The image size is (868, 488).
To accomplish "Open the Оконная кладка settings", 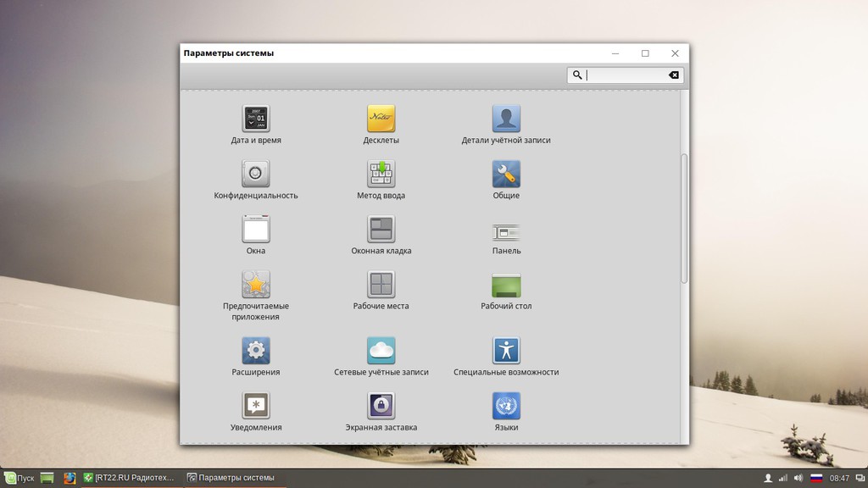I will (x=381, y=230).
